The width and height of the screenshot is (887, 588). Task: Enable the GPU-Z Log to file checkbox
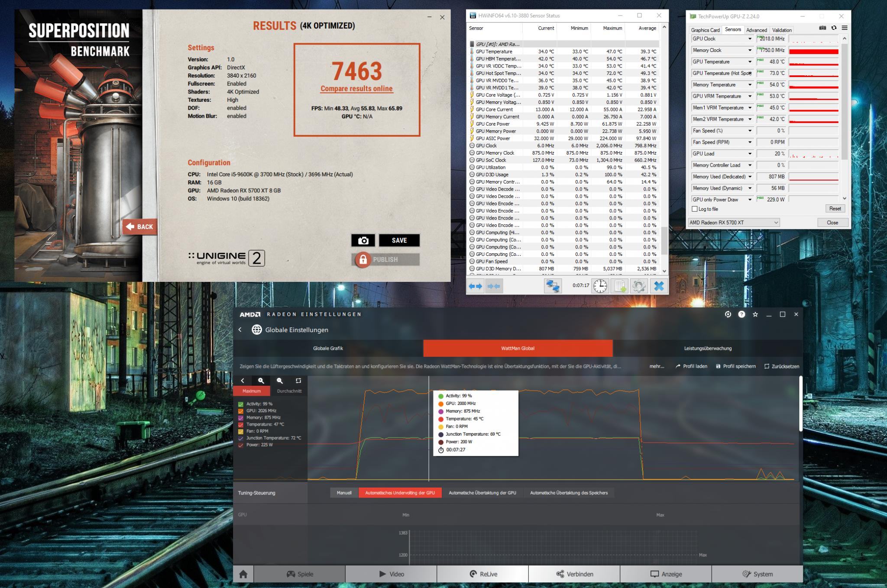695,209
